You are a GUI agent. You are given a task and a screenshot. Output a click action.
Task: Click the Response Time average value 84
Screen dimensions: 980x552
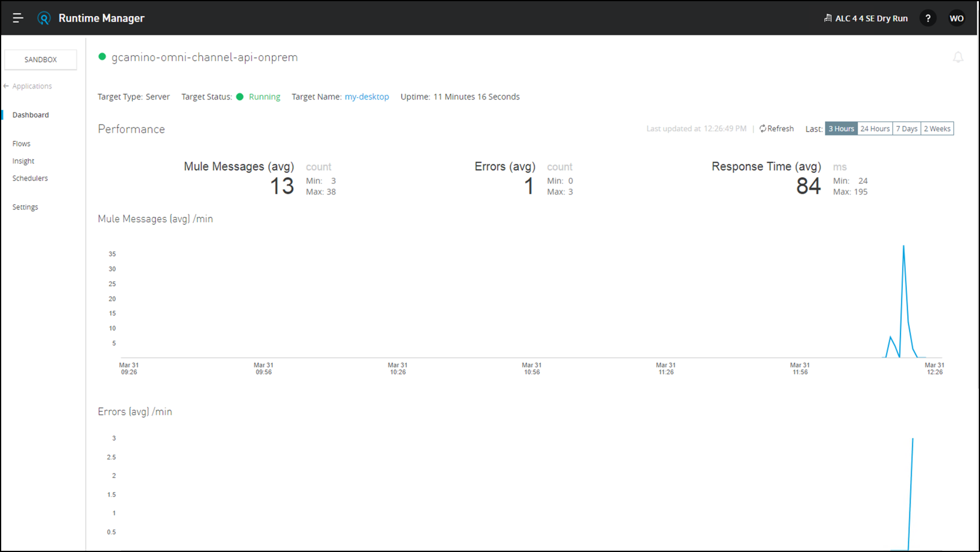(x=808, y=186)
